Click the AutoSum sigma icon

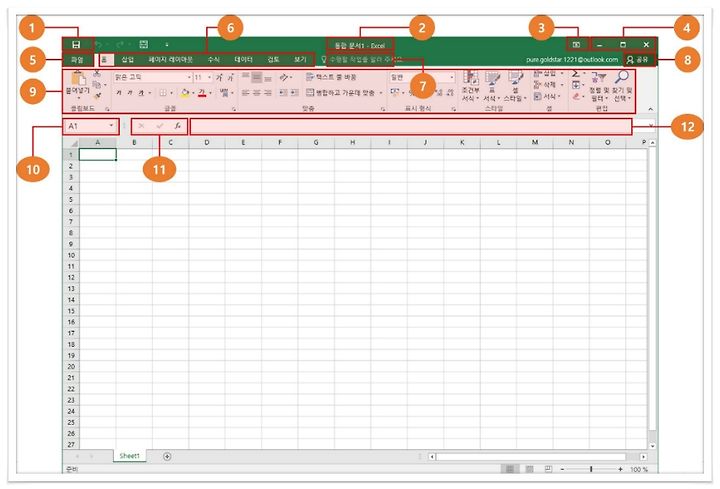(x=576, y=73)
